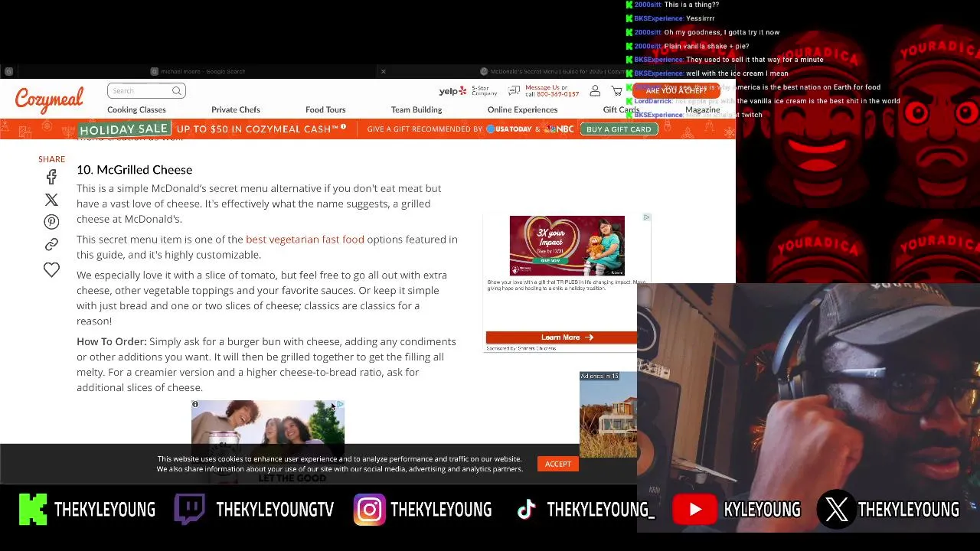The width and height of the screenshot is (980, 551).
Task: Click the THEKYLEYOUNG_ TikTok handle text
Action: coord(601,510)
